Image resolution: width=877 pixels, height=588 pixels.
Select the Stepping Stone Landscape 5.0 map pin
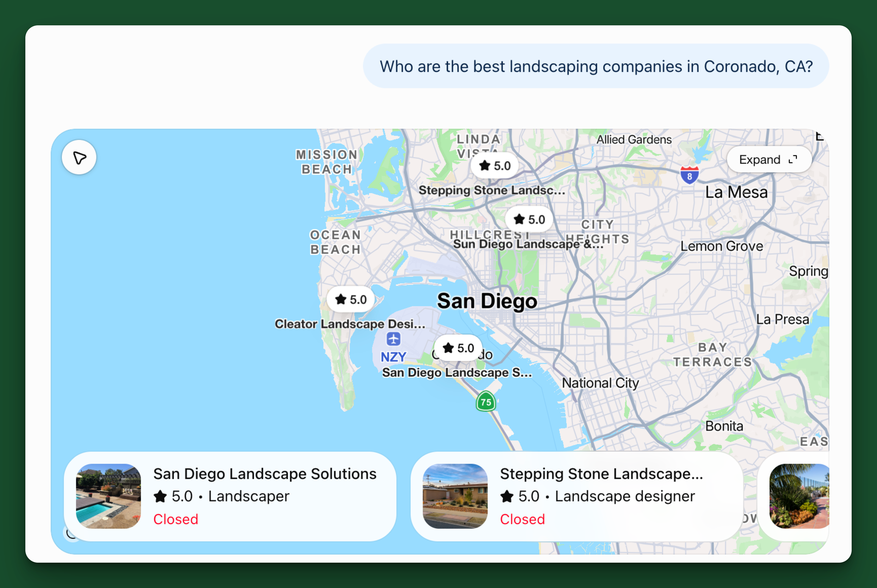(x=495, y=165)
